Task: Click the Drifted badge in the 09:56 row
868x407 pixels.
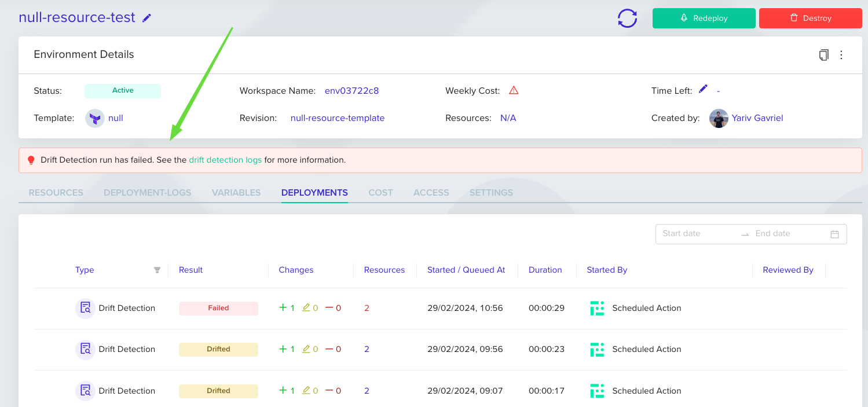Action: pos(218,350)
